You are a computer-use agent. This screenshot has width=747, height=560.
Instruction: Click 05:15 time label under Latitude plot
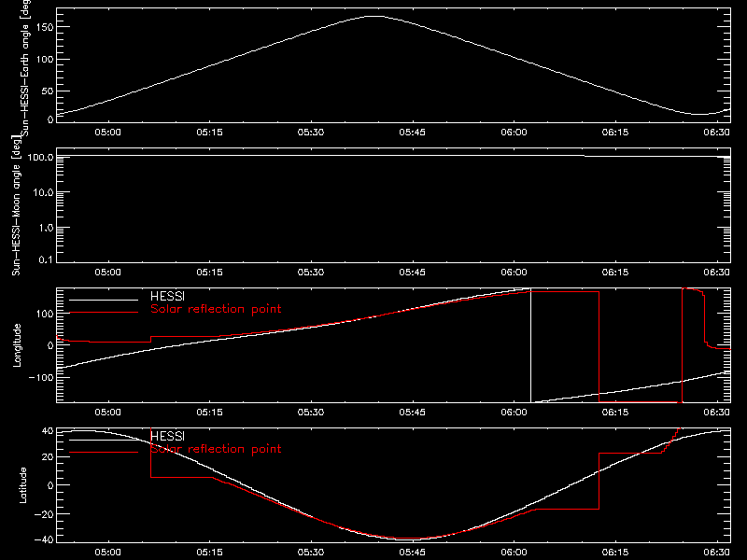pos(209,552)
